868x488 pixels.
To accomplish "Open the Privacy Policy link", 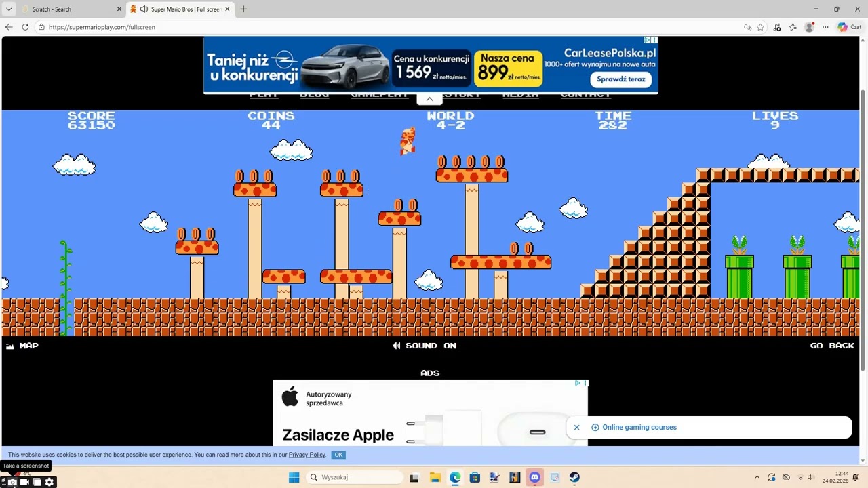I will pos(307,455).
